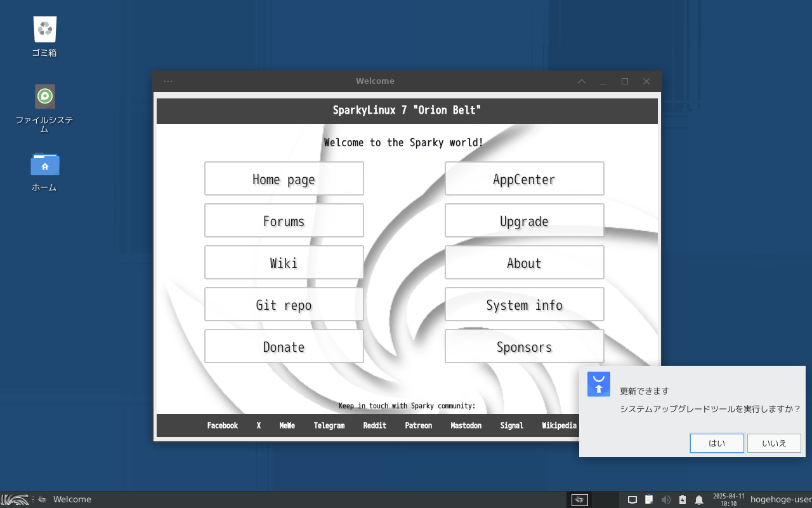The image size is (812, 508).
Task: Open the File System (ファイルシステム) desktop icon
Action: pyautogui.click(x=44, y=108)
